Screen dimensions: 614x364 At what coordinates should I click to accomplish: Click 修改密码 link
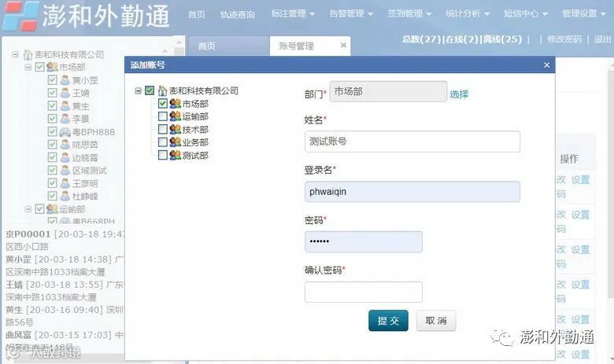click(564, 39)
